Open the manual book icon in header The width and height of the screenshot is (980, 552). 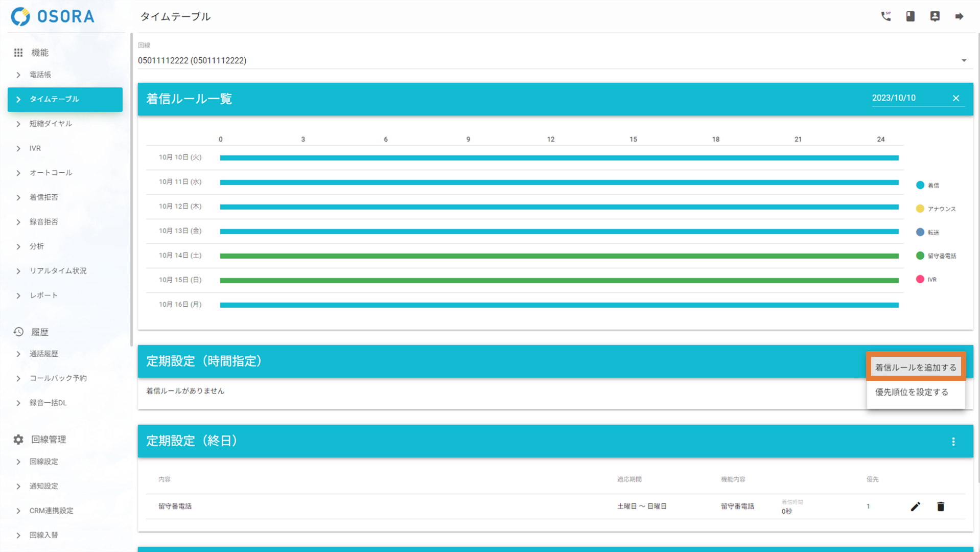pyautogui.click(x=910, y=16)
